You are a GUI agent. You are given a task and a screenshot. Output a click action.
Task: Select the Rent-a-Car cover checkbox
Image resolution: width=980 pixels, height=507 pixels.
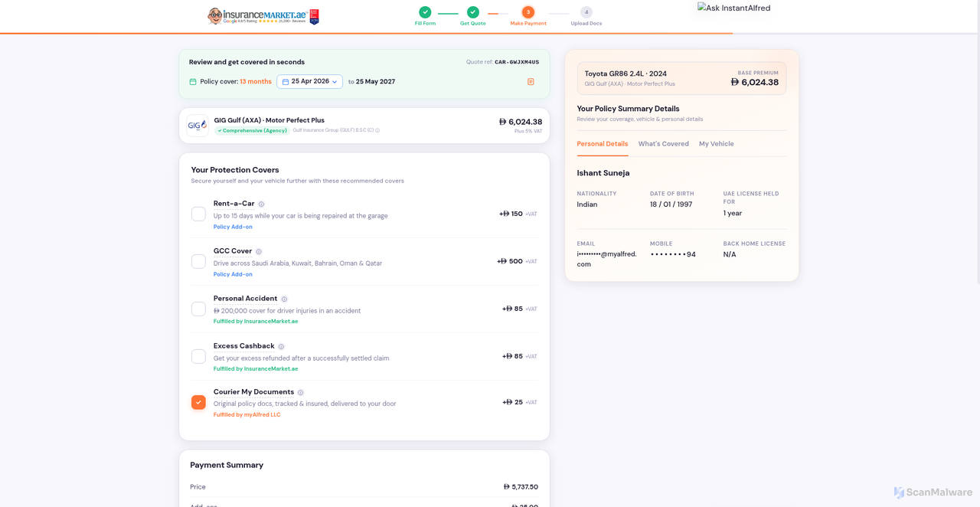pos(198,214)
